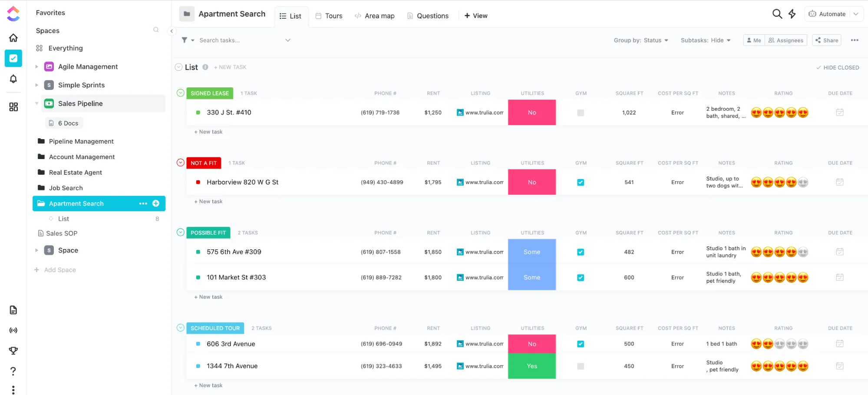Click the help question mark icon
The height and width of the screenshot is (395, 868).
tap(13, 371)
